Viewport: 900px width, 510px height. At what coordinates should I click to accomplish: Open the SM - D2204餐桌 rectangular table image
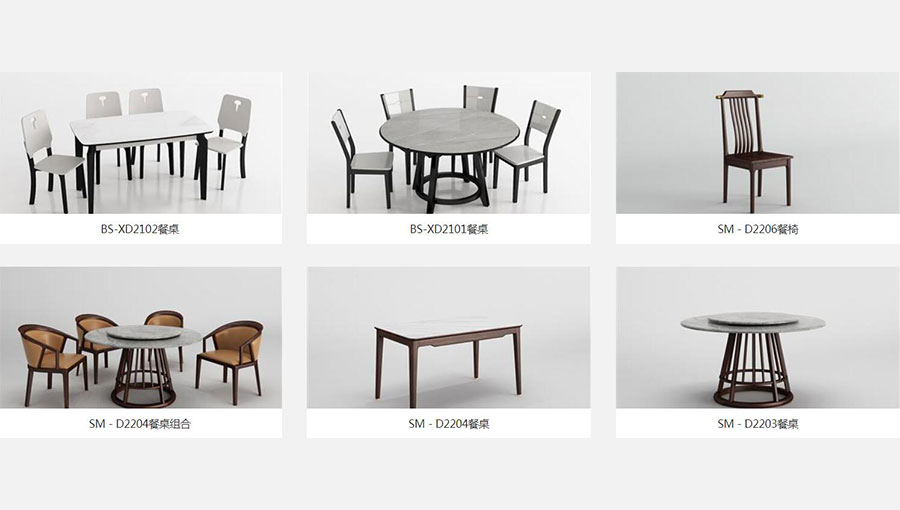pos(448,337)
